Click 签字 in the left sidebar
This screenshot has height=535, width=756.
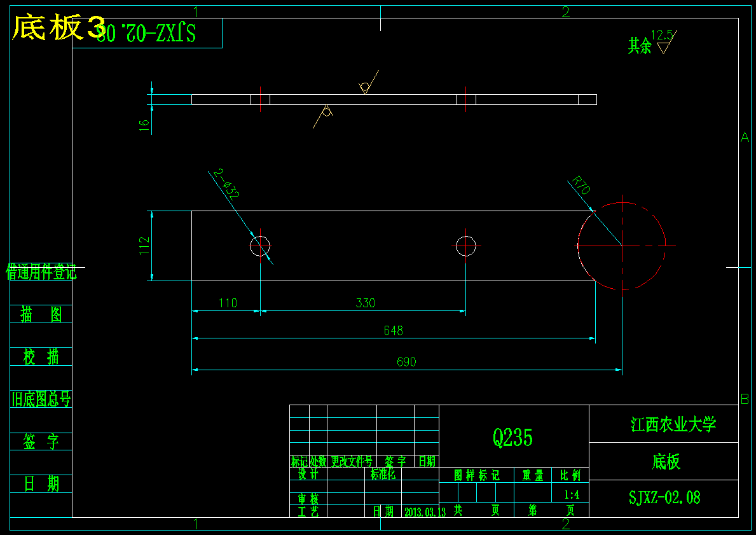41,441
